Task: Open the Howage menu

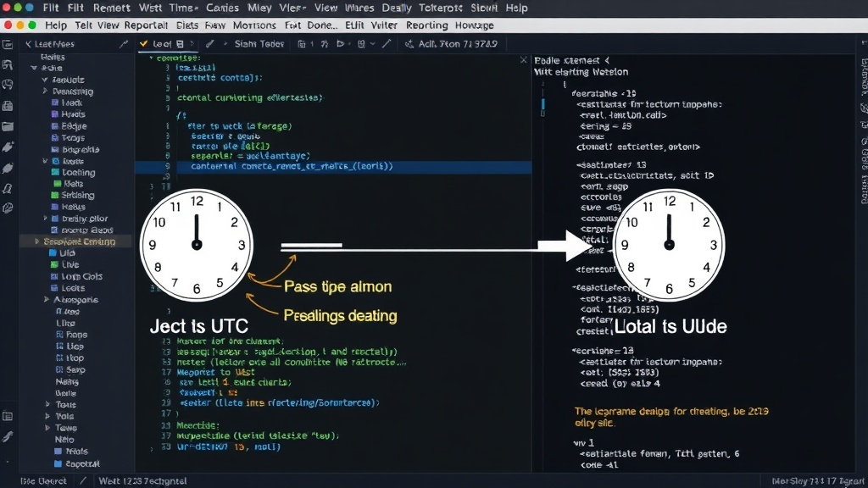Action: tap(474, 25)
